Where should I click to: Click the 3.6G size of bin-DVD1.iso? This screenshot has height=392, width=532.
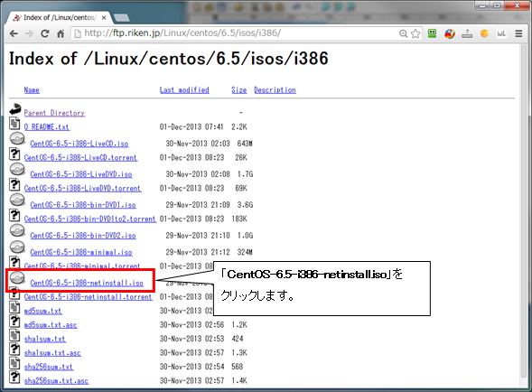[245, 205]
